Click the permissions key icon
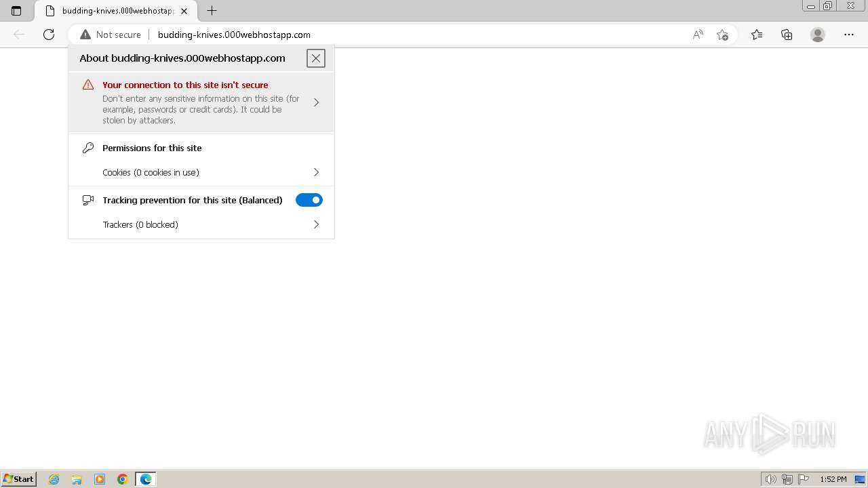 coord(88,148)
